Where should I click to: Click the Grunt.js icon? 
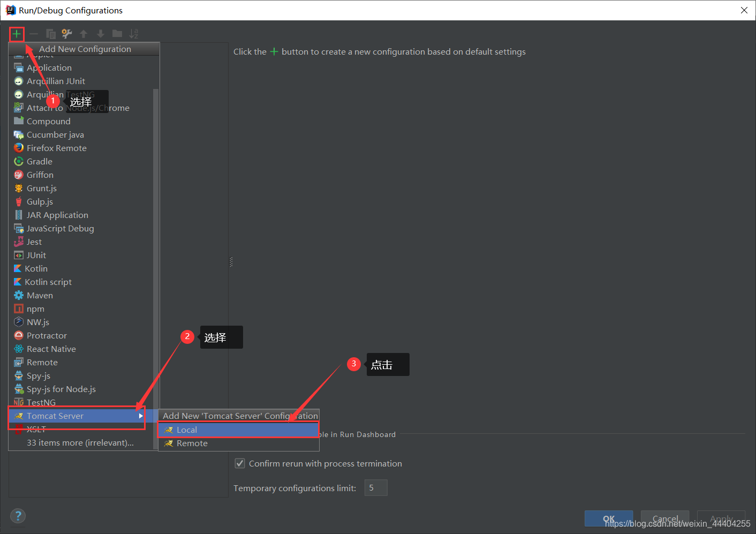(x=19, y=188)
